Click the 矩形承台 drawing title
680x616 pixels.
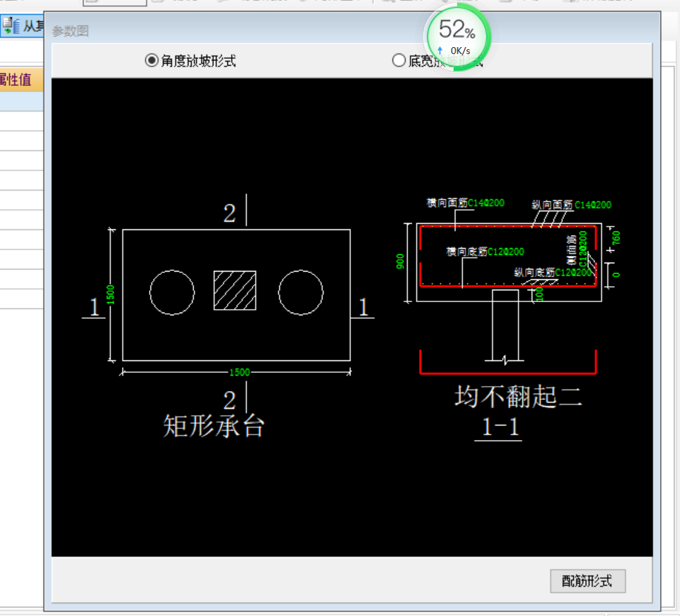pos(213,425)
